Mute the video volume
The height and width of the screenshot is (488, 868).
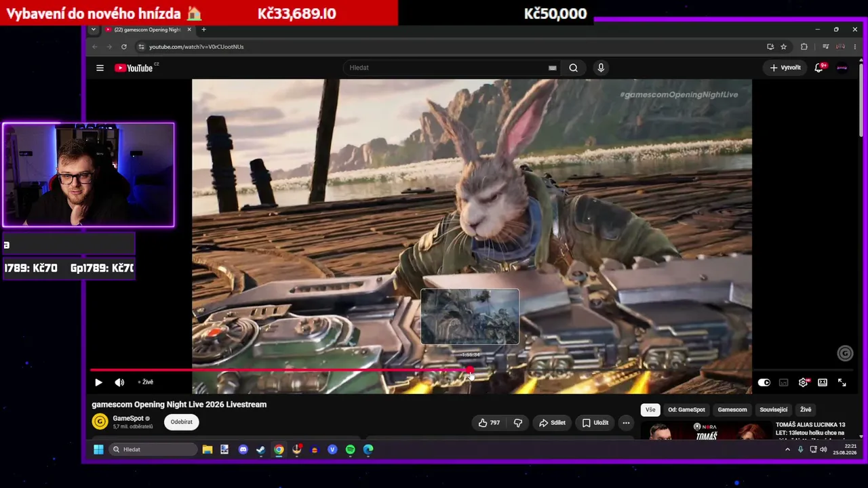pyautogui.click(x=119, y=382)
